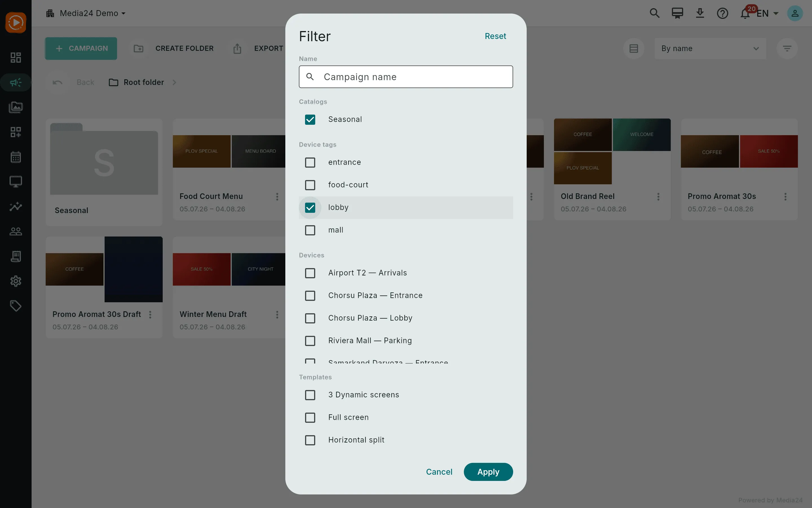Viewport: 812px width, 508px height.
Task: Uncheck the lobby device tag
Action: point(310,208)
